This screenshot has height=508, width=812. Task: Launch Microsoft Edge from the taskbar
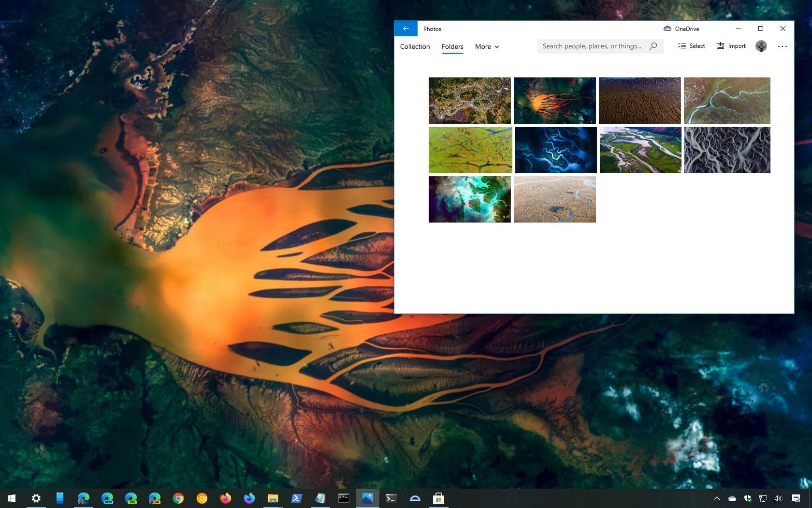coord(83,498)
